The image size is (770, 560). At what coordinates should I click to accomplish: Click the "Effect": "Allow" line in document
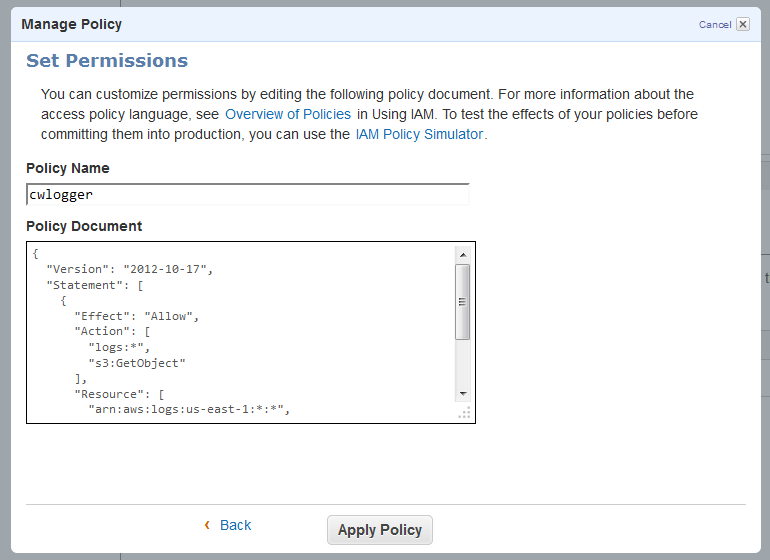tap(137, 316)
